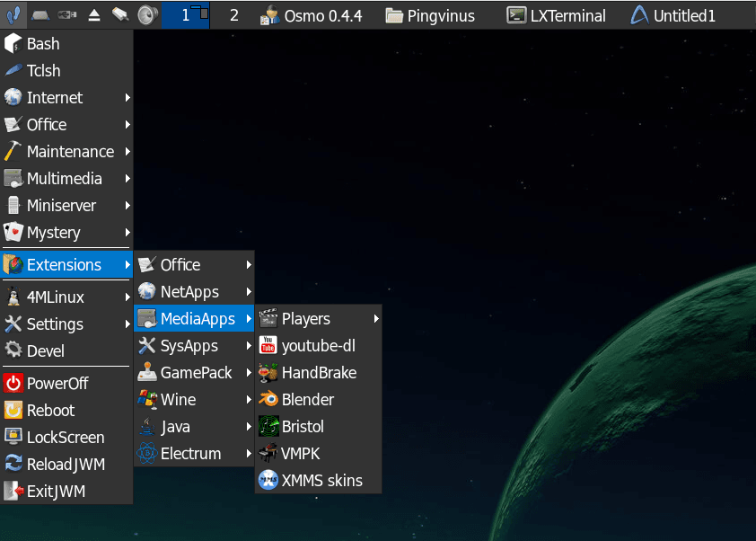Image resolution: width=756 pixels, height=541 pixels.
Task: Switch to virtual desktop 1
Action: coord(186,15)
